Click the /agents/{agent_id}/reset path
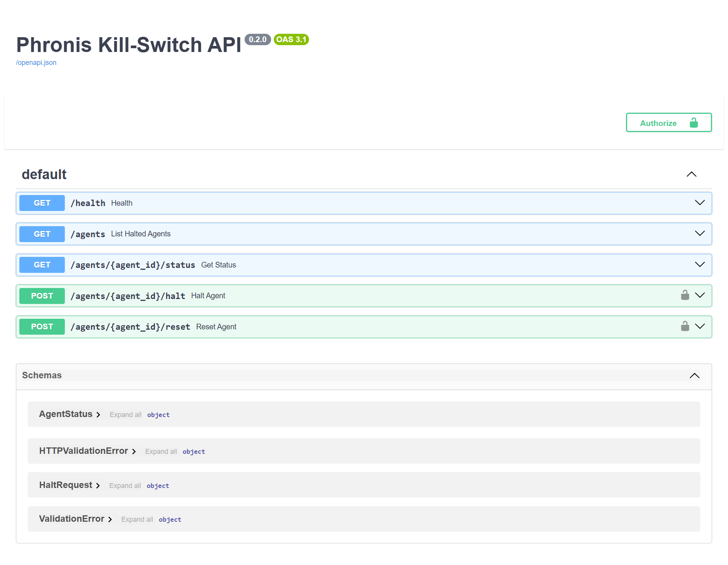 click(130, 327)
